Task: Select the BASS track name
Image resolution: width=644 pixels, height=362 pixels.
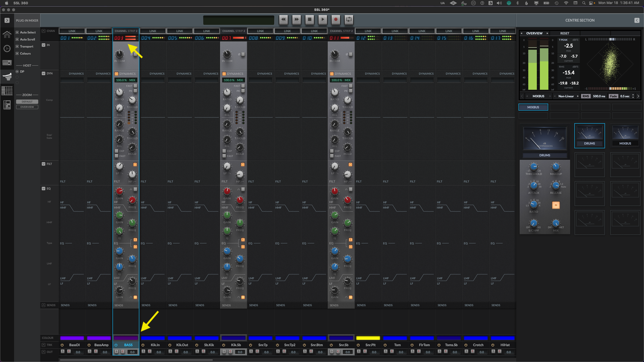Action: [128, 345]
